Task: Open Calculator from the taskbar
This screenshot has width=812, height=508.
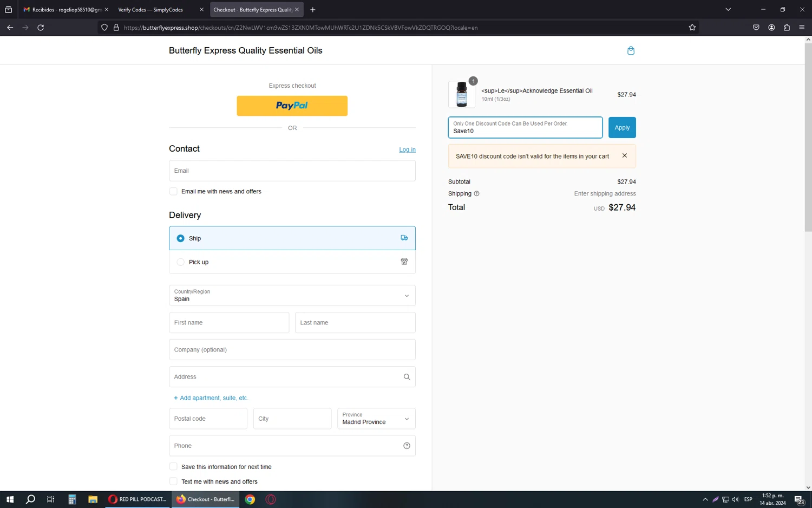Action: click(x=72, y=499)
